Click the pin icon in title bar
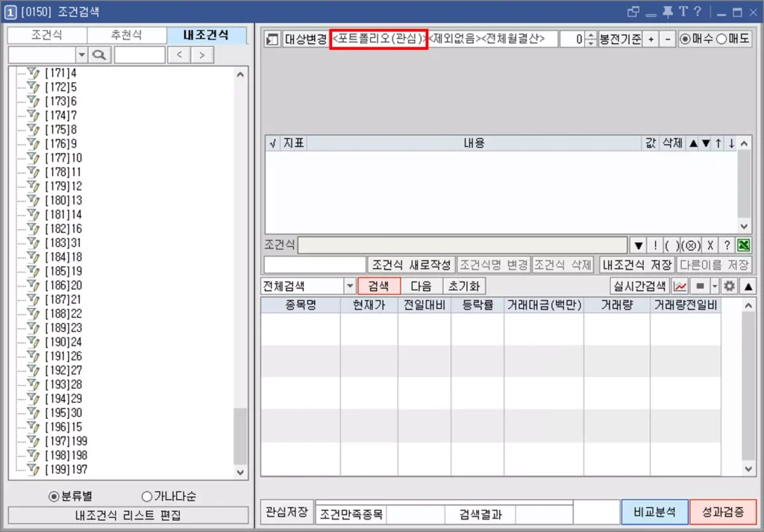Viewport: 764px width, 532px height. (667, 12)
